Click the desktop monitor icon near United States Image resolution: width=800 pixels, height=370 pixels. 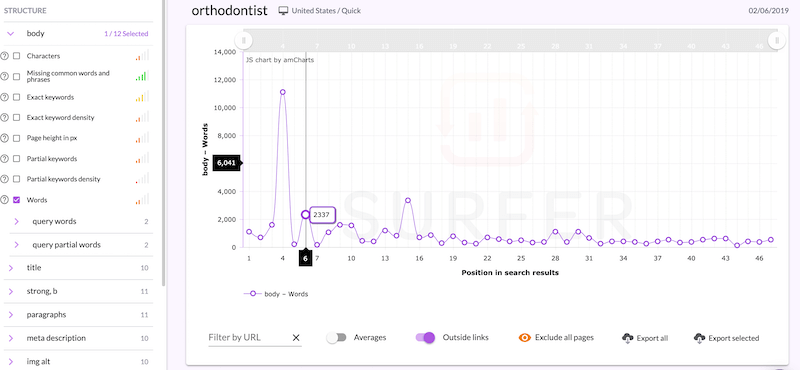tap(283, 10)
